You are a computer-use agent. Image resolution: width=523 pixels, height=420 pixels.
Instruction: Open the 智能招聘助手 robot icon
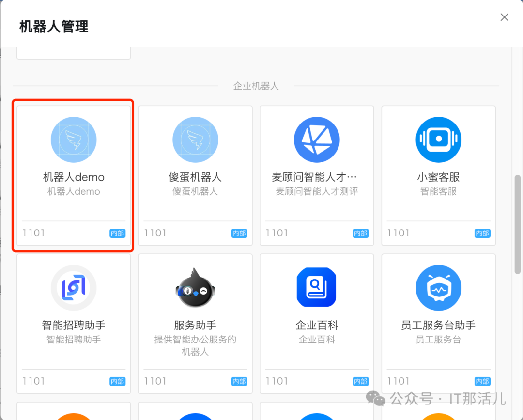74,288
